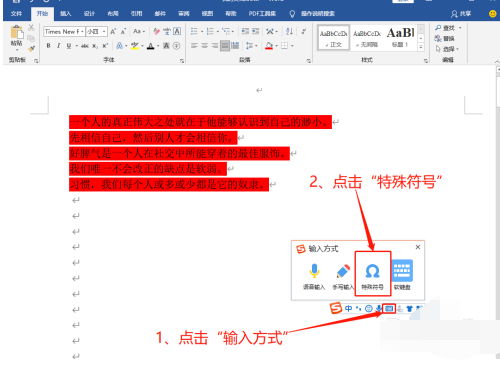Viewport: 500px width, 366px height.
Task: Open the PDF工具集 tab
Action: tap(262, 14)
